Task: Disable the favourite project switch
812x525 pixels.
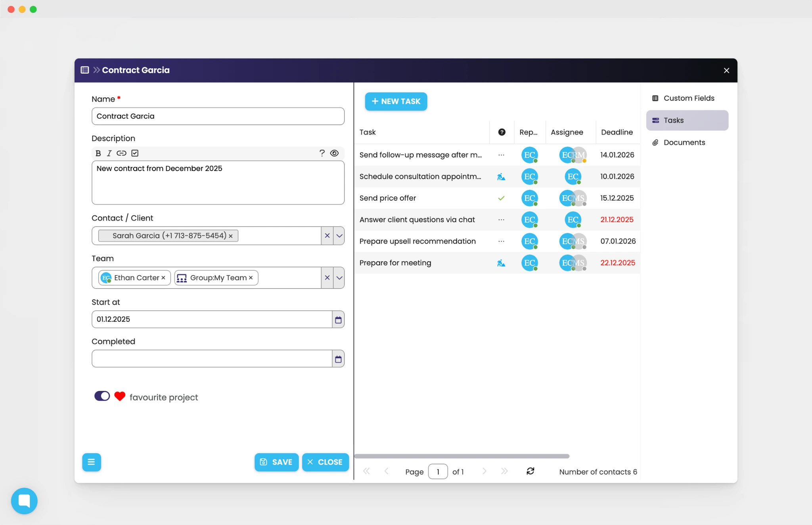Action: pos(102,396)
